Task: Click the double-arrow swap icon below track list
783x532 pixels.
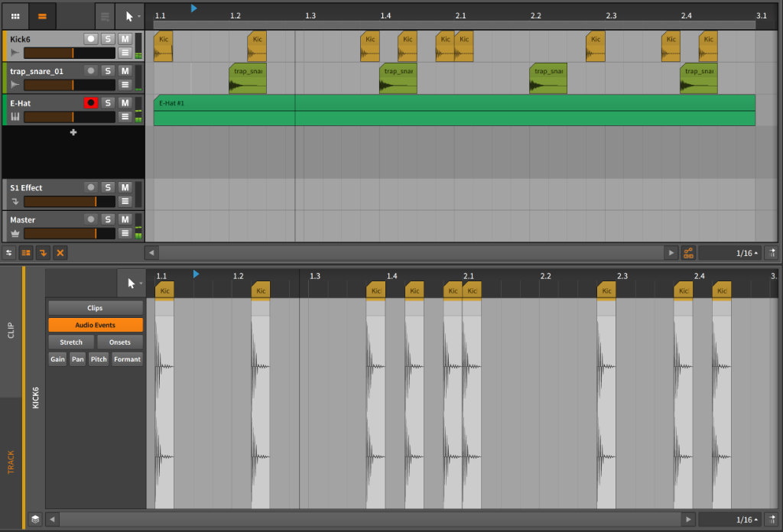Action: pos(9,253)
